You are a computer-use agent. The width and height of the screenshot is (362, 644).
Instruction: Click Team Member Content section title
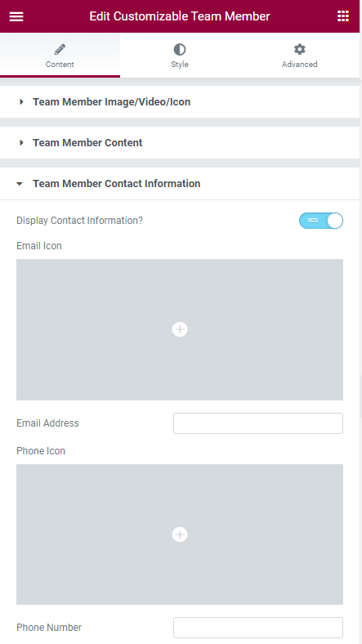tap(87, 142)
